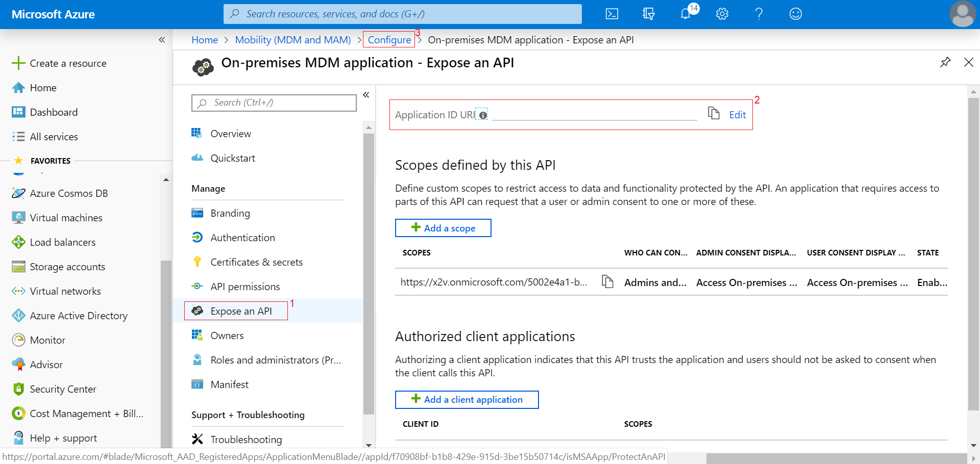Click the Application ID URI info icon
Screen dimensions: 980x464
pyautogui.click(x=483, y=115)
